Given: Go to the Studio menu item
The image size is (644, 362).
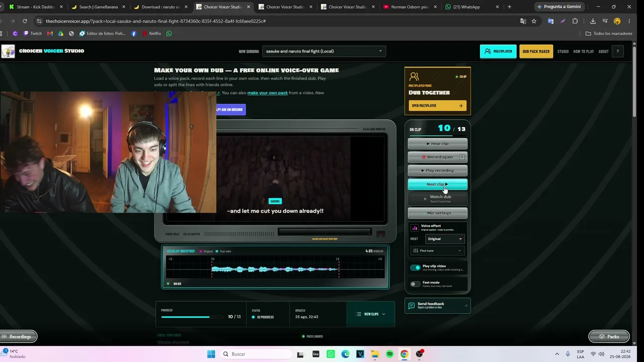Looking at the screenshot, I should [563, 51].
